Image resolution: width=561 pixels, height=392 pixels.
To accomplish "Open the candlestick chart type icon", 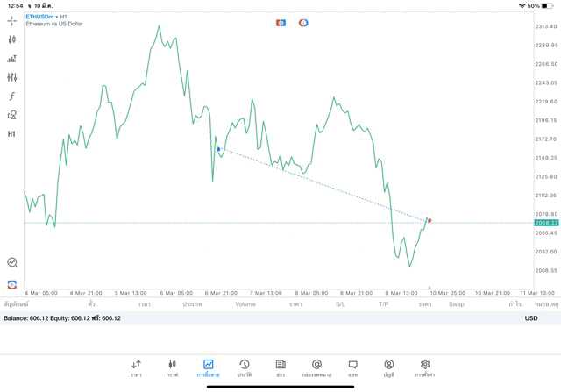I will [x=12, y=39].
